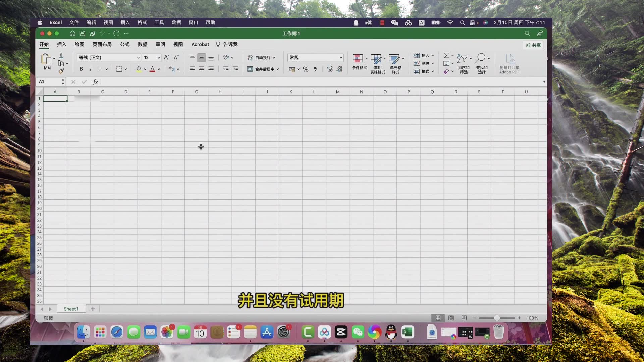Add a new sheet with plus button

[93, 309]
